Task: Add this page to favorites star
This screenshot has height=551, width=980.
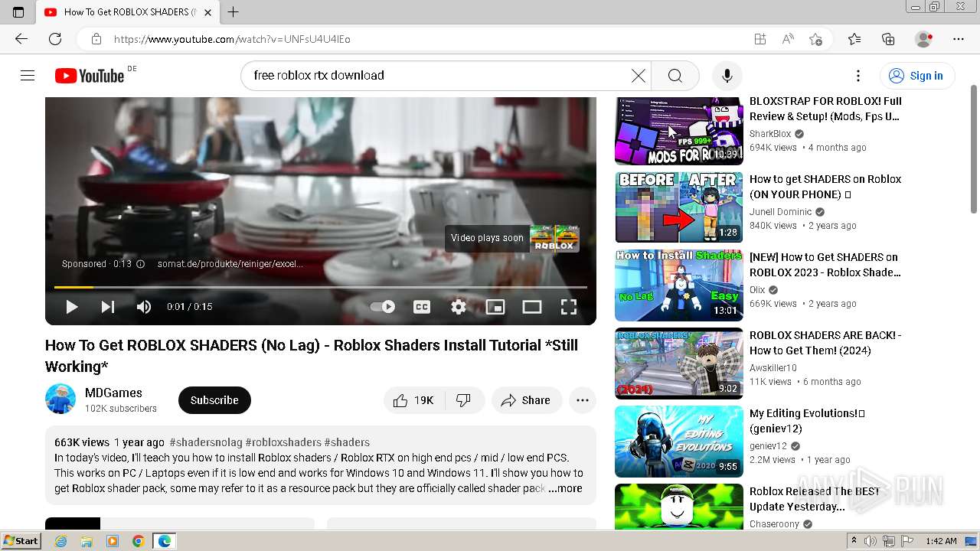Action: (815, 39)
